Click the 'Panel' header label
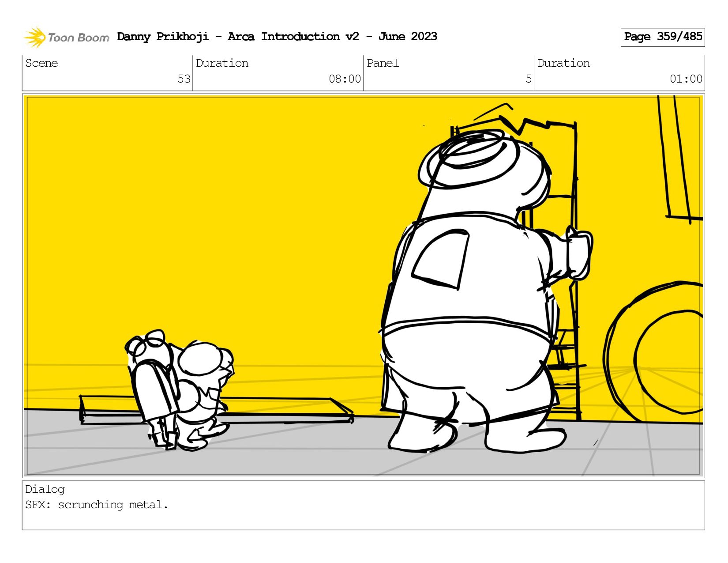 coord(383,63)
